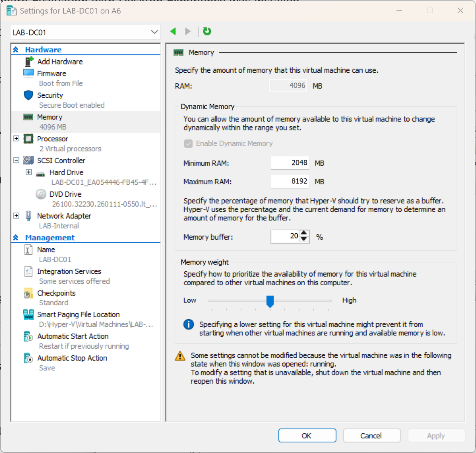Click the Cancel button
This screenshot has height=453, width=476.
(372, 436)
